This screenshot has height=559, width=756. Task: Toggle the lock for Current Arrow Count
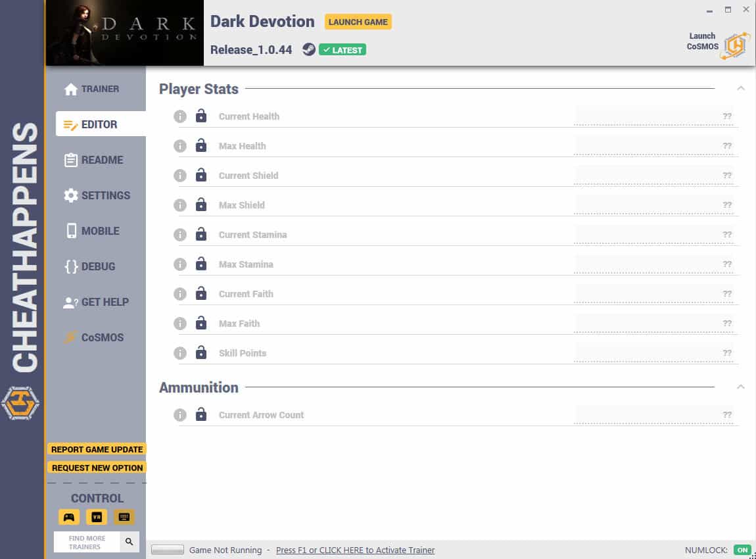click(201, 414)
